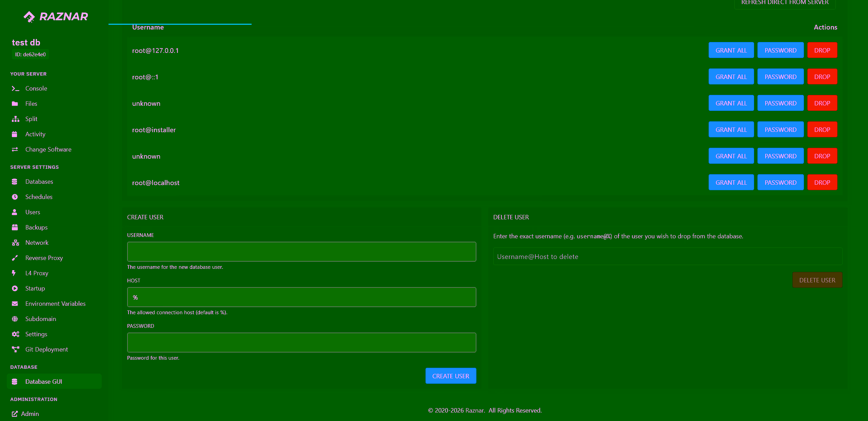
Task: Click the Username@Host to delete field
Action: 668,257
